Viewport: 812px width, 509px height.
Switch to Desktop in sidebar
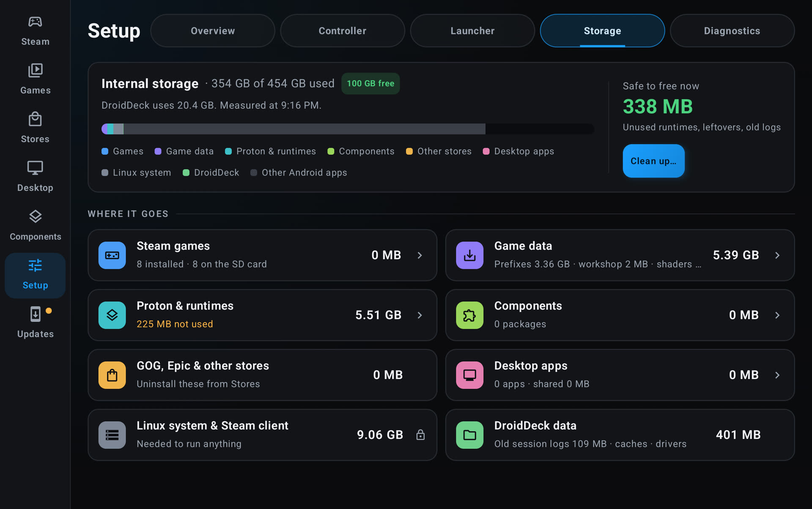pos(35,176)
